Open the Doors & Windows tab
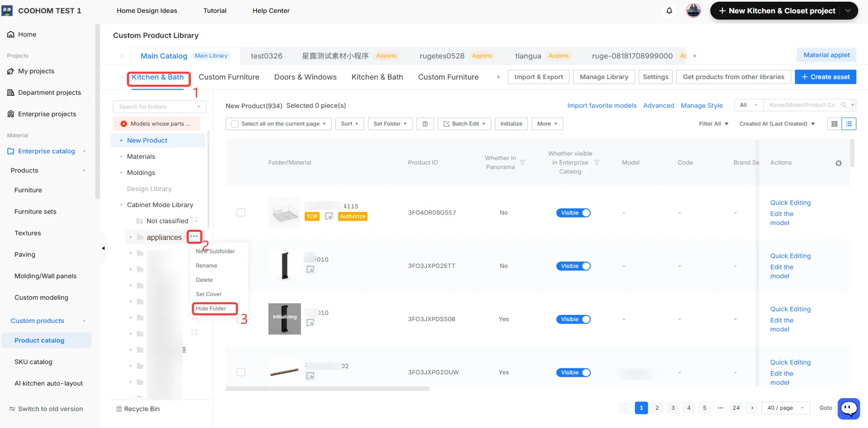 (305, 77)
